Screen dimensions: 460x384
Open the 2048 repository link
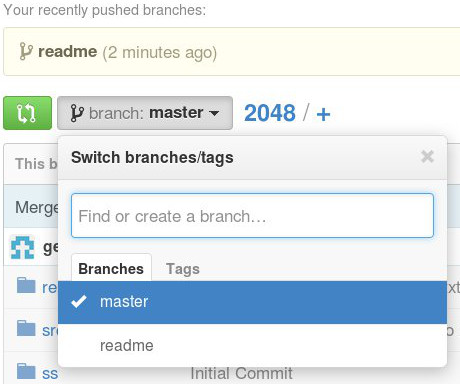pos(270,113)
